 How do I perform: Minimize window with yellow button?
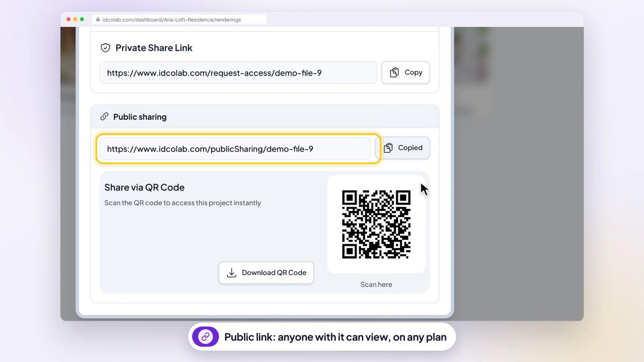pyautogui.click(x=75, y=19)
